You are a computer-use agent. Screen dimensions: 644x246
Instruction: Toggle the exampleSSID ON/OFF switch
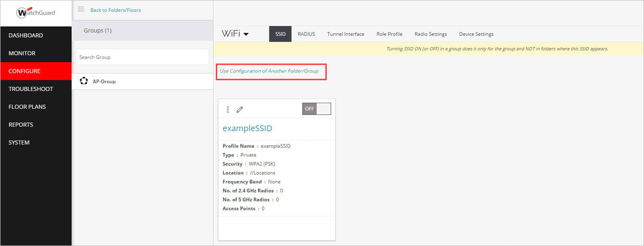[316, 108]
